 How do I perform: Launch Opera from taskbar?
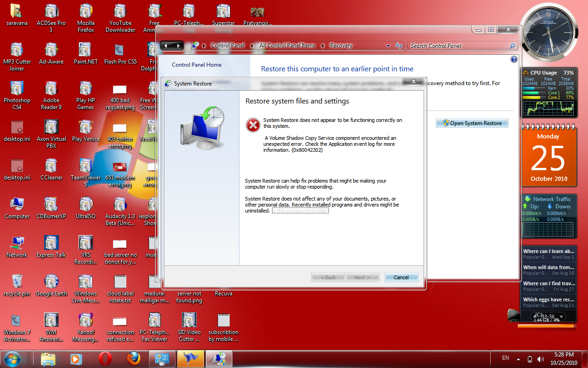(x=105, y=359)
